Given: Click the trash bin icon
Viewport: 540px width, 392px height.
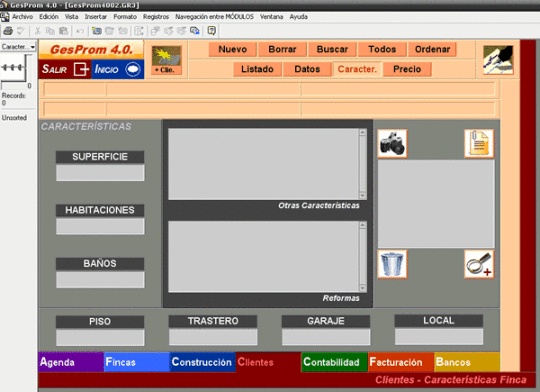Looking at the screenshot, I should (392, 264).
